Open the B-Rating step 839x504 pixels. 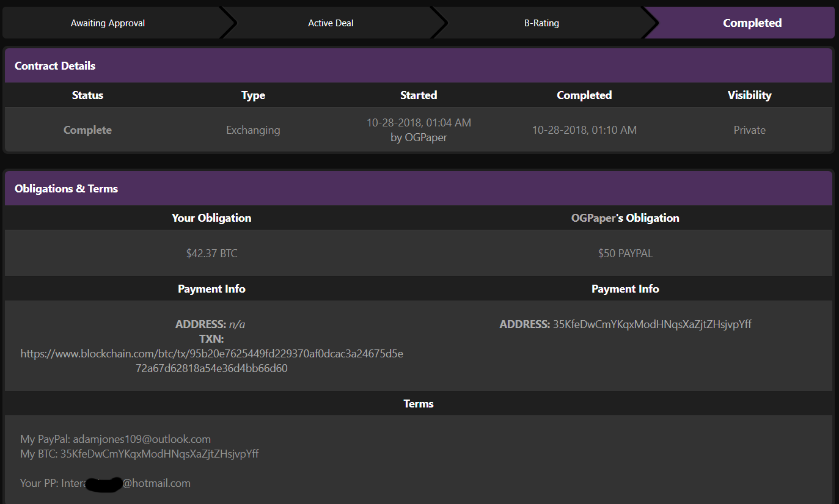tap(541, 23)
